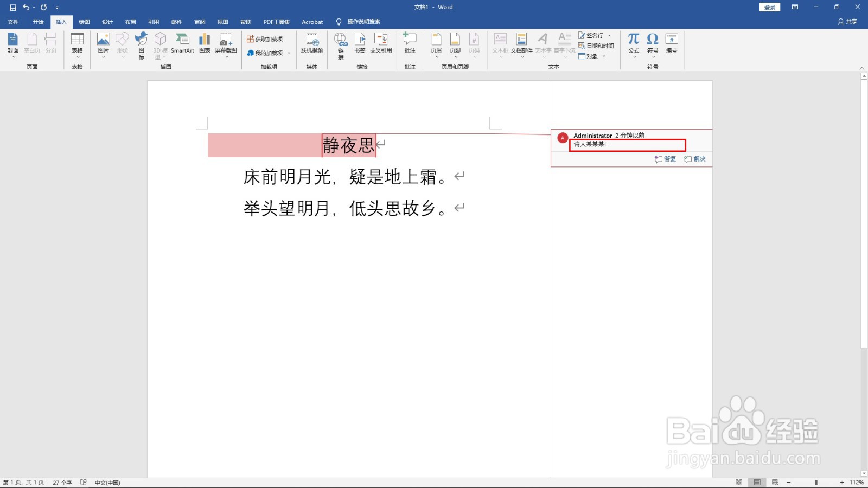Viewport: 868px width, 488px height.
Task: Add a bookmark using the 书签 icon
Action: [359, 43]
